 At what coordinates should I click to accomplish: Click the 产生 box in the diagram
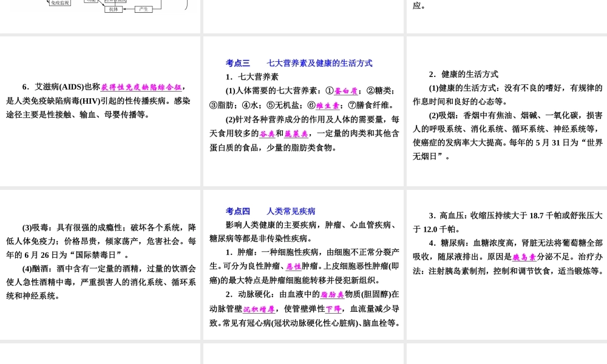click(x=144, y=9)
